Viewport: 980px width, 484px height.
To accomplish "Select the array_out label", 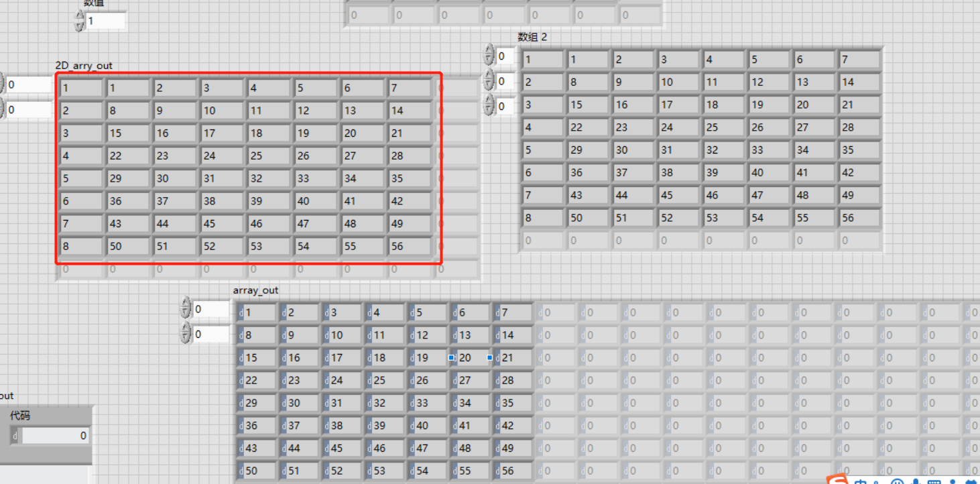I will pos(255,290).
